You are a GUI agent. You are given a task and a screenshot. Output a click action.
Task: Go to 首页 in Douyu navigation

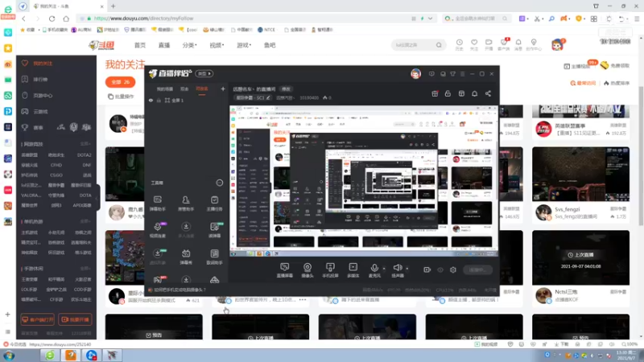pos(139,45)
